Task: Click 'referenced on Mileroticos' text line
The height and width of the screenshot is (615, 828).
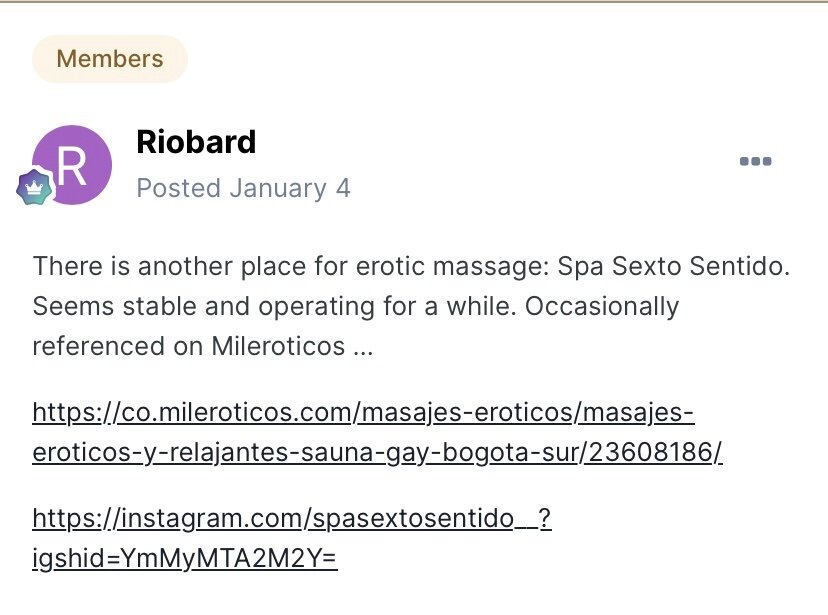Action: click(203, 346)
